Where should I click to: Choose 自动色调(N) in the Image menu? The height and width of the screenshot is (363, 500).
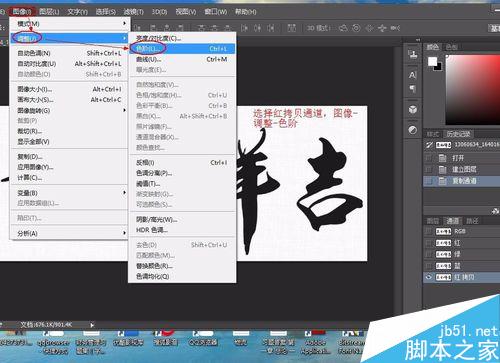69,53
